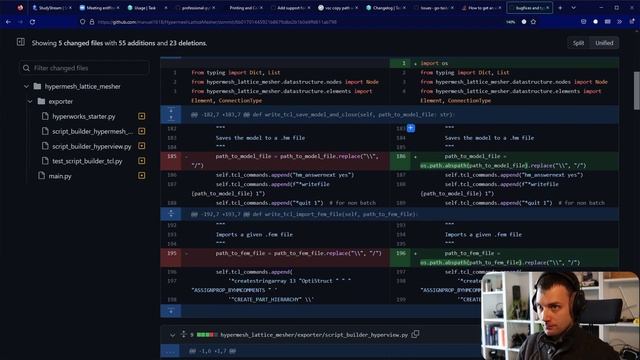Click the shield tracking protection icon
The image size is (640, 360).
coord(82,22)
